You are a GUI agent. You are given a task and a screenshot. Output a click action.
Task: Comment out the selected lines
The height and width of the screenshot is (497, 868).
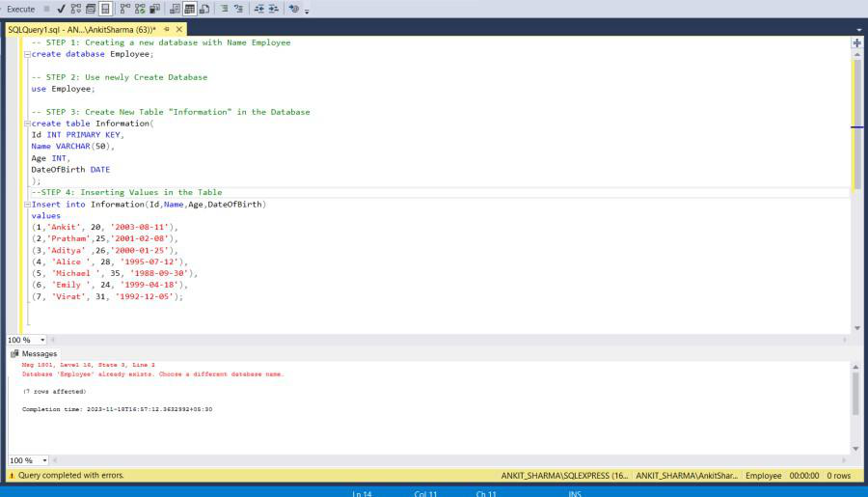[224, 9]
